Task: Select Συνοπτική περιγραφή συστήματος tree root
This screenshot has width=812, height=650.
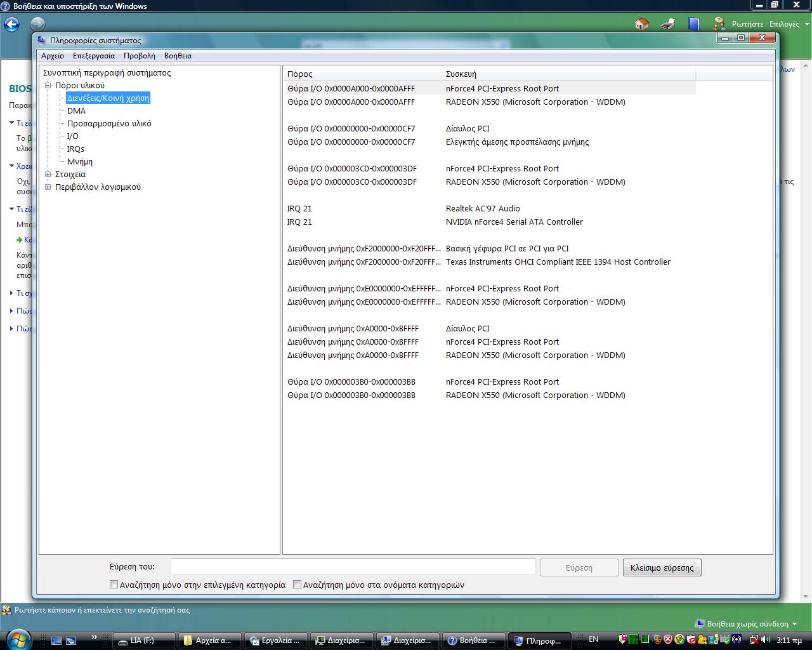Action: [107, 72]
